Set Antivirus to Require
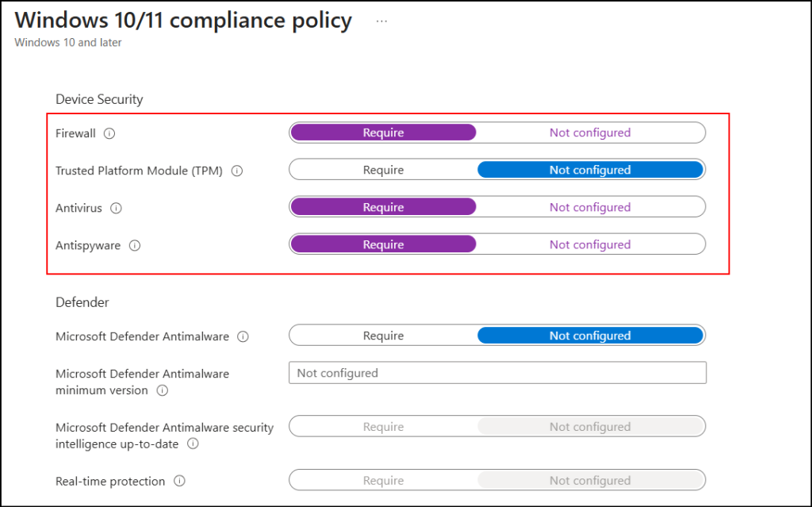The image size is (812, 507). point(383,207)
